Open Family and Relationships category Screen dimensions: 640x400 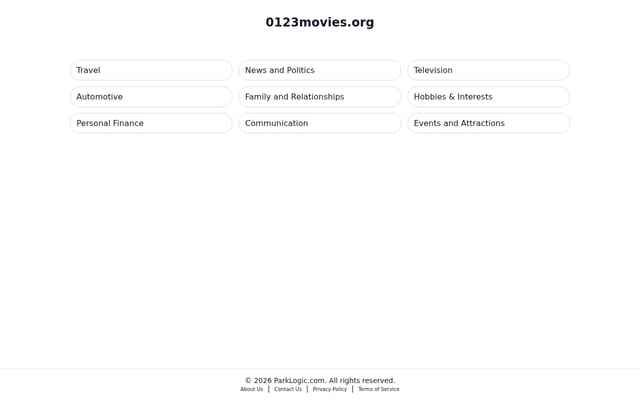(320, 97)
